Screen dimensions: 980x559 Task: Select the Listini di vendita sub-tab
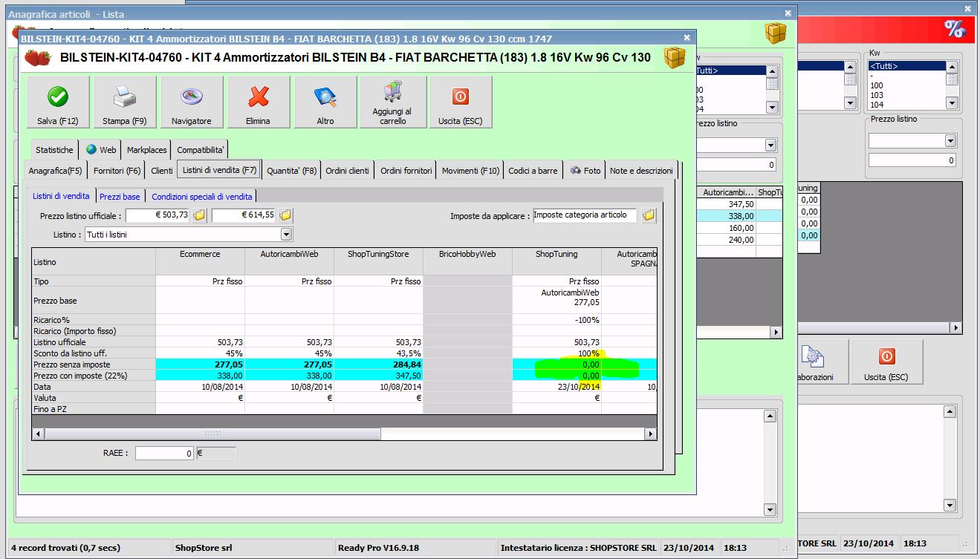(x=62, y=196)
